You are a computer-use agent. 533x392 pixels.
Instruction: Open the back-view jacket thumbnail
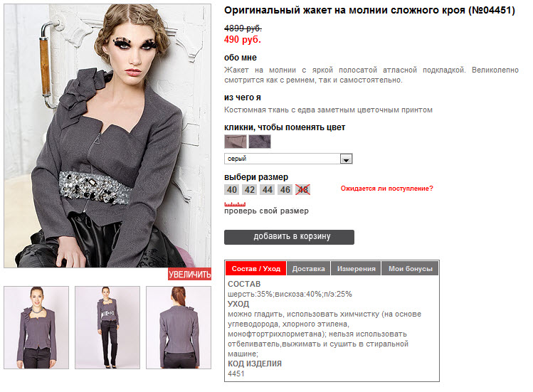tap(179, 327)
